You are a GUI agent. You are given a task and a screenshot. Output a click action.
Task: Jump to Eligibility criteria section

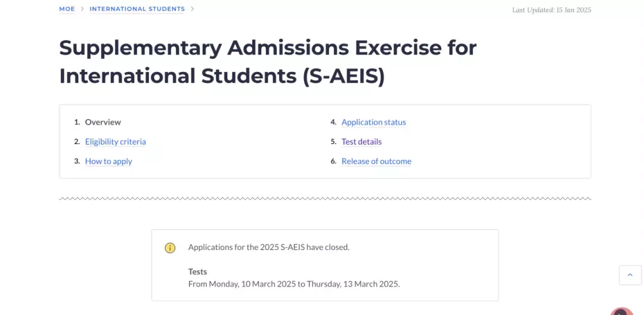point(116,142)
